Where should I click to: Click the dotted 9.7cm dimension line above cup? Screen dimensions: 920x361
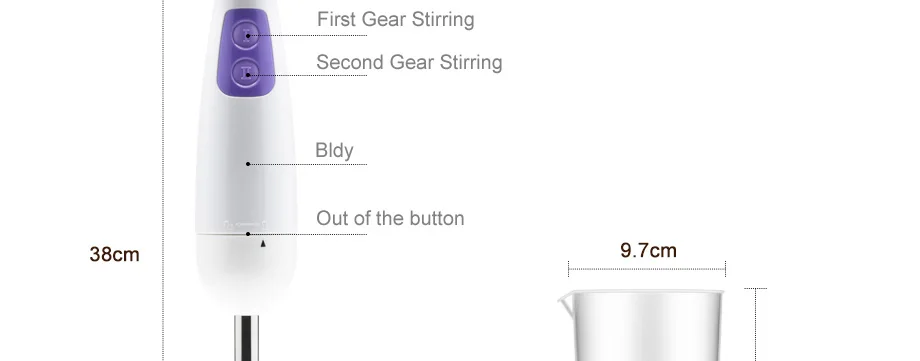tap(647, 269)
